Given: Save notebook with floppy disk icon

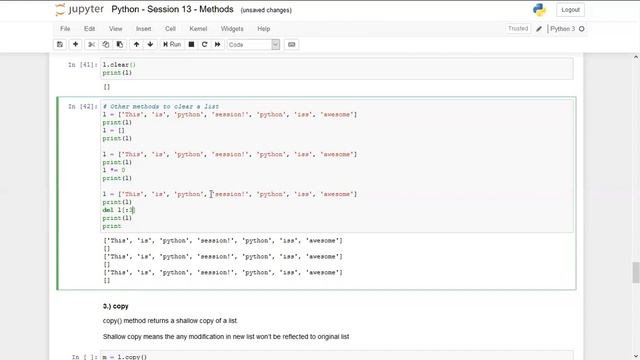Looking at the screenshot, I should click(x=60, y=44).
